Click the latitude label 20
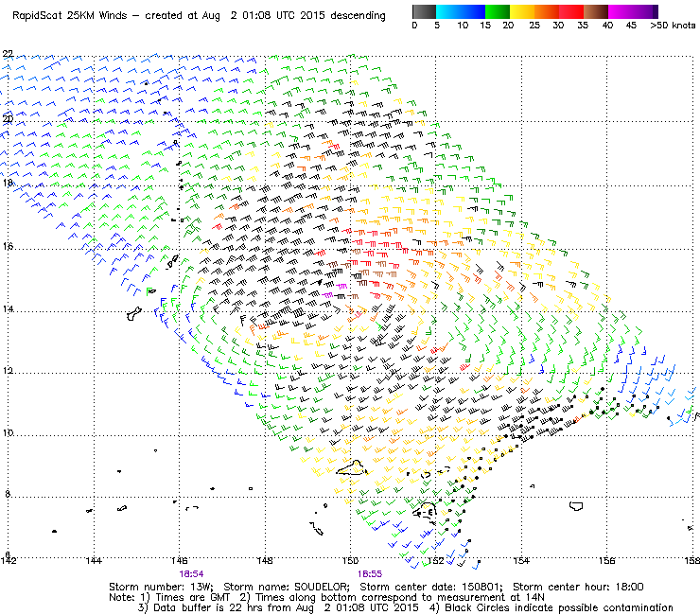 (8, 119)
